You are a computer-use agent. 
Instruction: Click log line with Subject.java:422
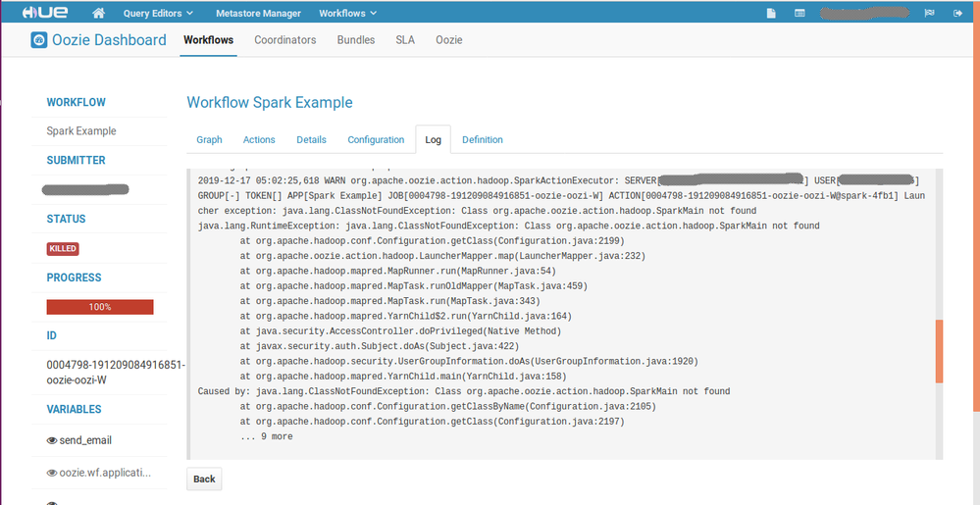point(380,346)
